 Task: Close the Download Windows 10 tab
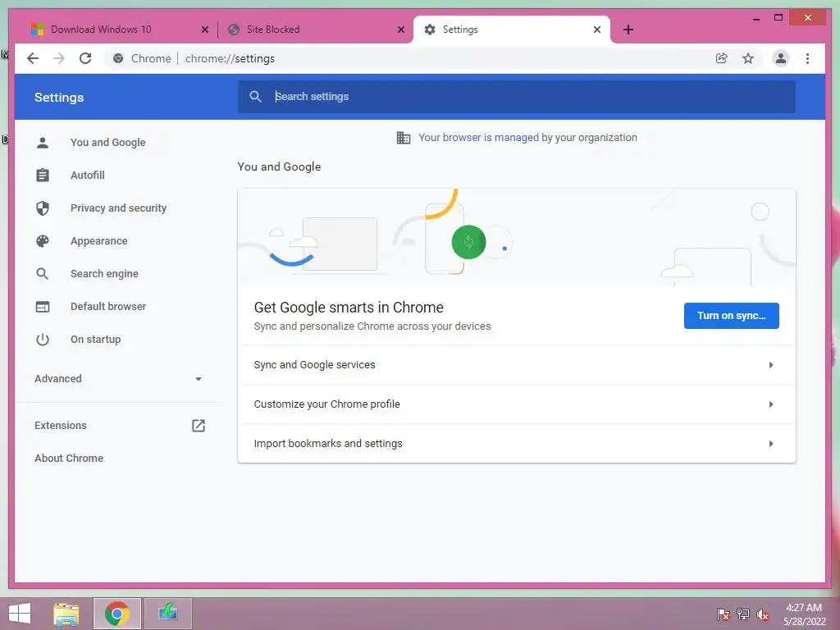coord(204,30)
